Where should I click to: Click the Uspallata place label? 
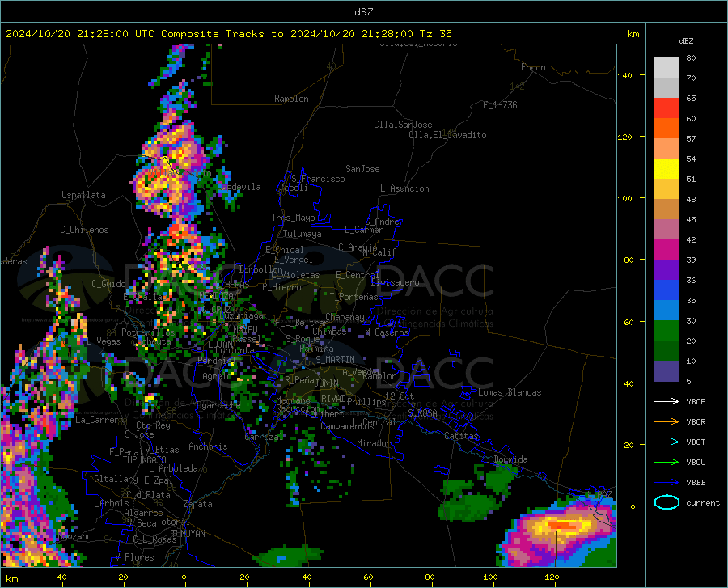(83, 195)
